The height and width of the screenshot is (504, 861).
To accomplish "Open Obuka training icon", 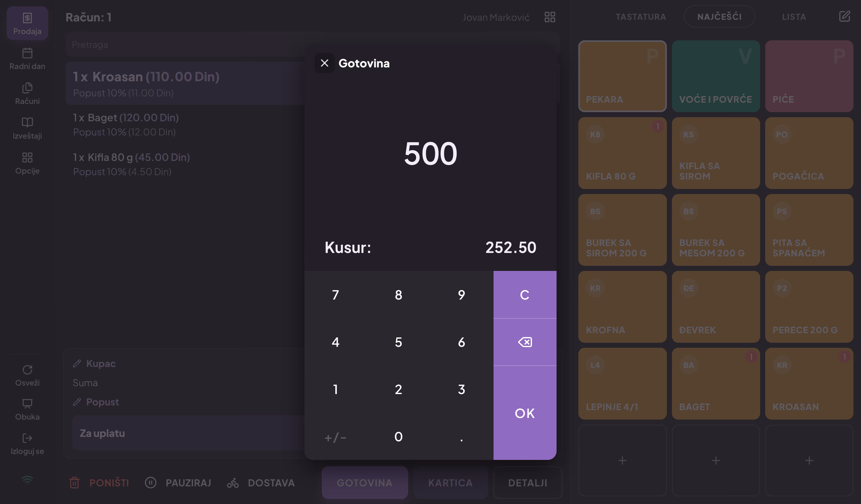I will [27, 404].
